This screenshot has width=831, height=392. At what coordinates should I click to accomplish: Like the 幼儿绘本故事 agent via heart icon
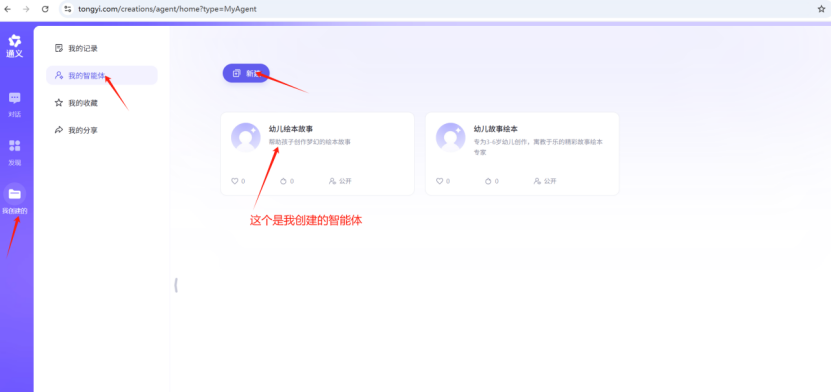pos(235,181)
